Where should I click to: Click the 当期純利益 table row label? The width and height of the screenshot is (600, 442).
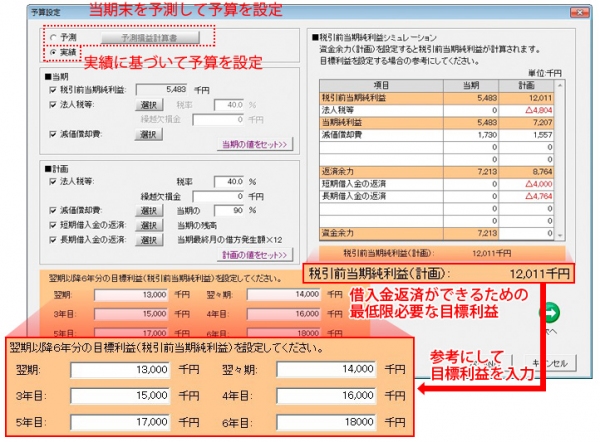342,122
